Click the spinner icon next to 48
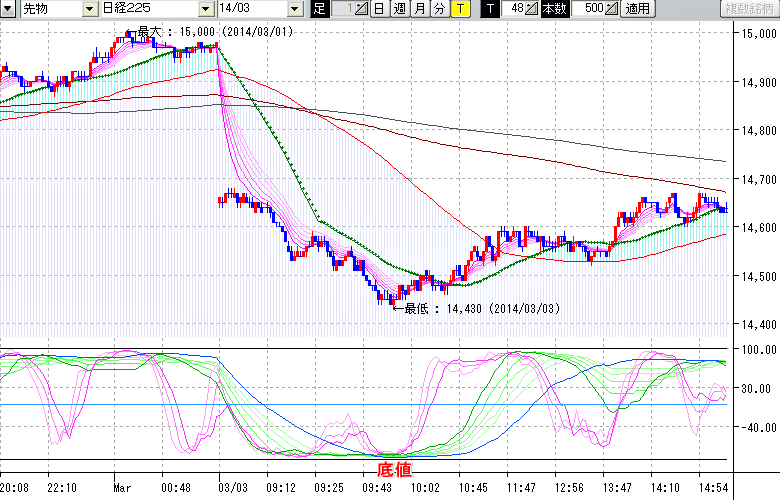The image size is (780, 500). (533, 9)
